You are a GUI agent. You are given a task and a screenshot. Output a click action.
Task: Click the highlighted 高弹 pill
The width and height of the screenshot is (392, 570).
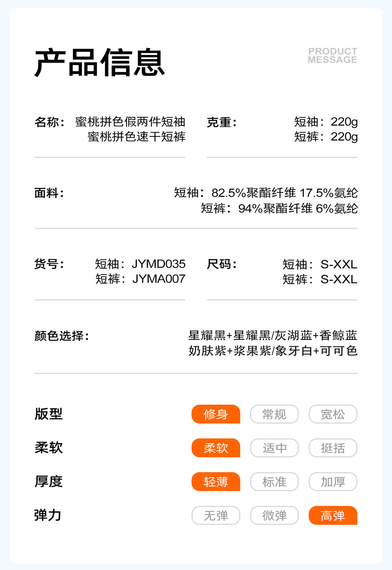tap(333, 515)
